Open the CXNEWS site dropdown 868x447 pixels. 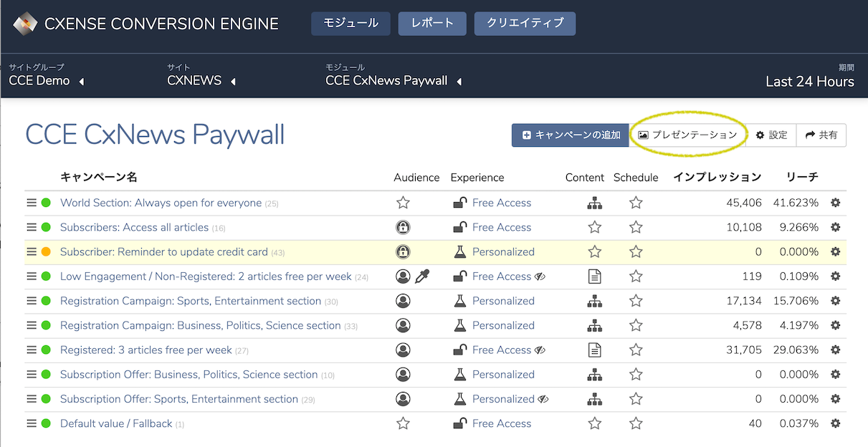(x=201, y=81)
